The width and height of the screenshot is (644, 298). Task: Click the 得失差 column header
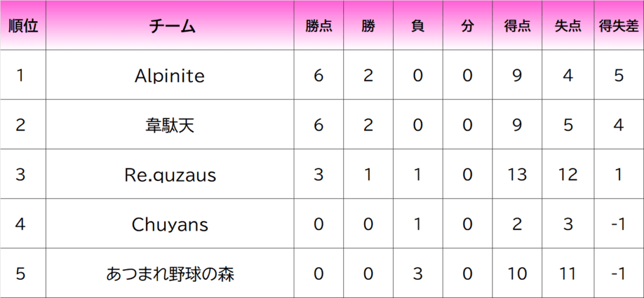(x=618, y=26)
